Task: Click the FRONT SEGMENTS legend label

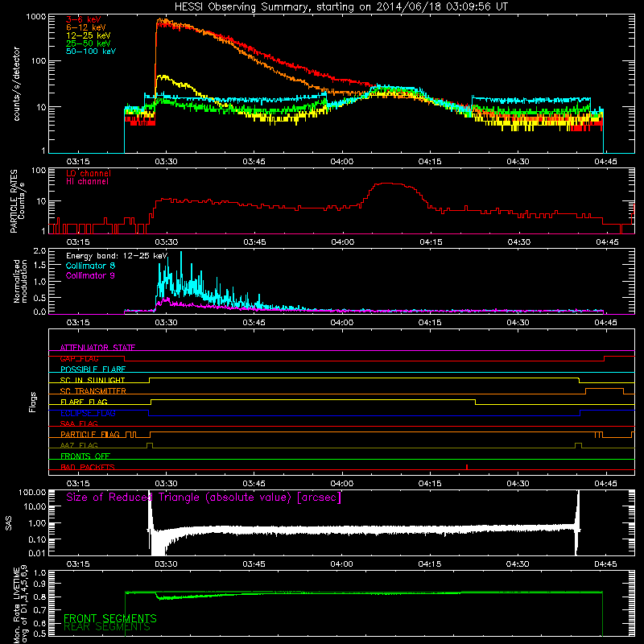Action: [110, 618]
